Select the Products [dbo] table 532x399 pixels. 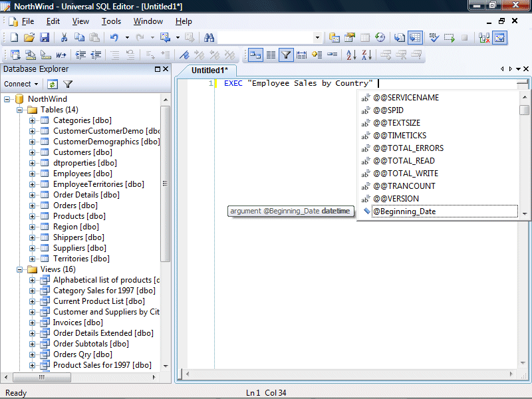[79, 216]
